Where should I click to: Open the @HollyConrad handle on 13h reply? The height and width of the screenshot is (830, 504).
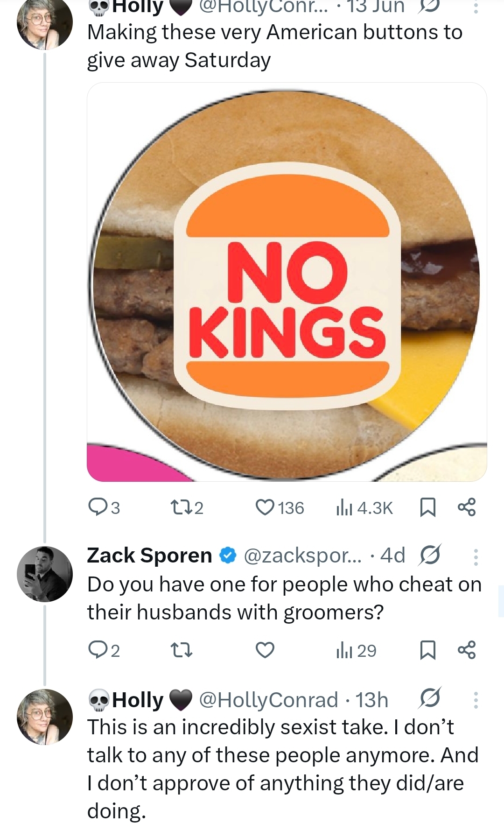[x=268, y=700]
